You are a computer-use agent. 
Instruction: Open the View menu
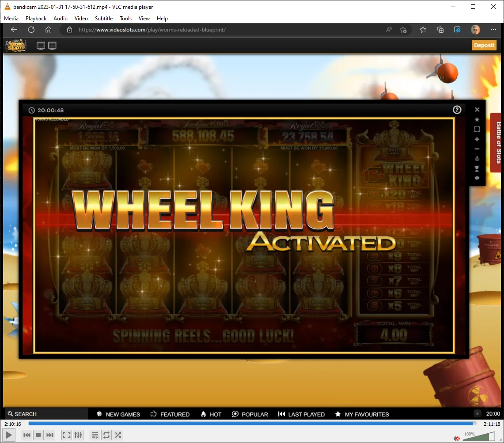[144, 19]
